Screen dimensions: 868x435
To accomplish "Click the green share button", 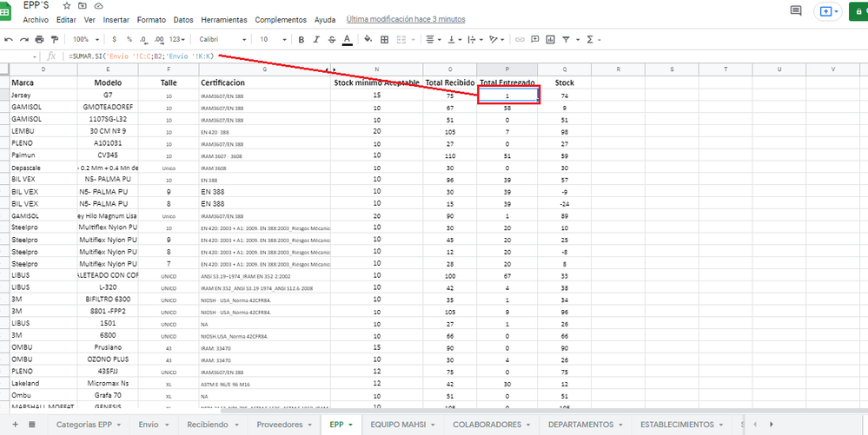I will click(x=858, y=11).
